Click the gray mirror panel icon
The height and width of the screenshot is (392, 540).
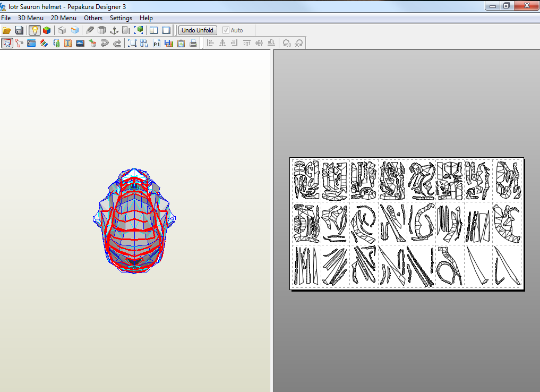coord(126,30)
